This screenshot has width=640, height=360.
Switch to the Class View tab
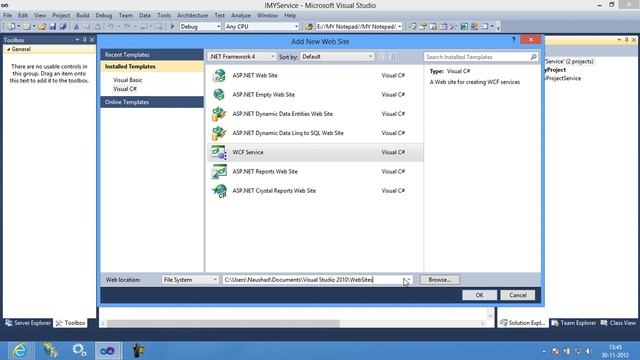click(618, 323)
